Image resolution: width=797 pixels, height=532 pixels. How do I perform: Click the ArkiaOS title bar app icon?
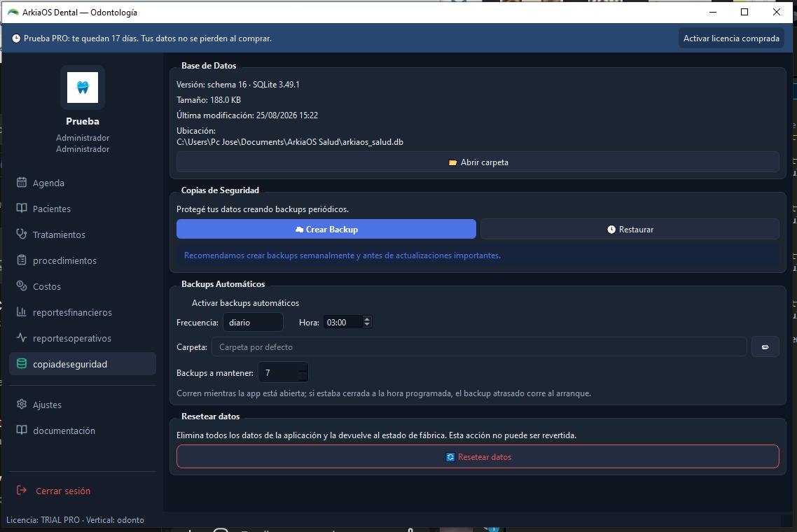[x=13, y=12]
